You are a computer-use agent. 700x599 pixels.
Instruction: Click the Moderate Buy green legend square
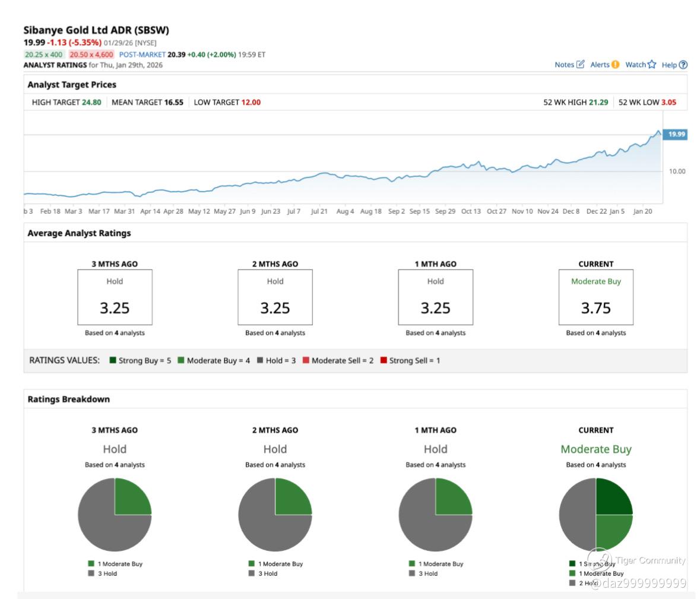181,360
